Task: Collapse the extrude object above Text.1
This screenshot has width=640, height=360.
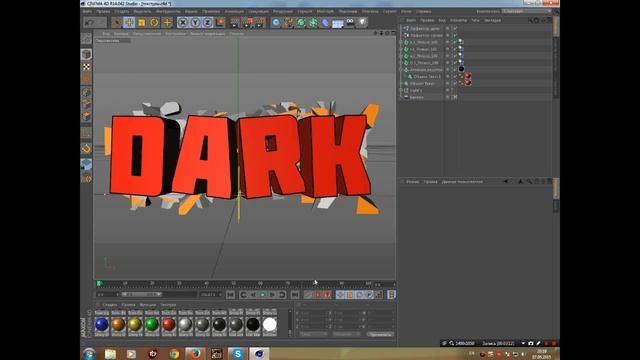Action: coord(401,70)
